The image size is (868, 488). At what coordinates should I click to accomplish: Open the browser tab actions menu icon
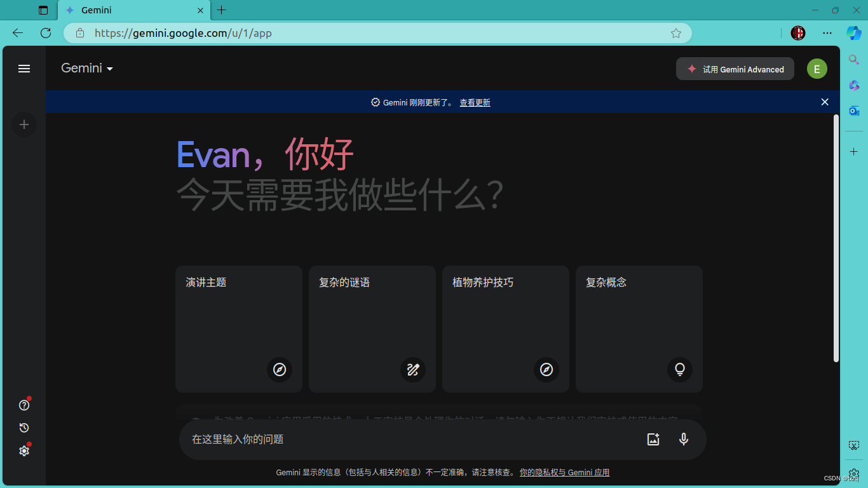click(x=43, y=10)
